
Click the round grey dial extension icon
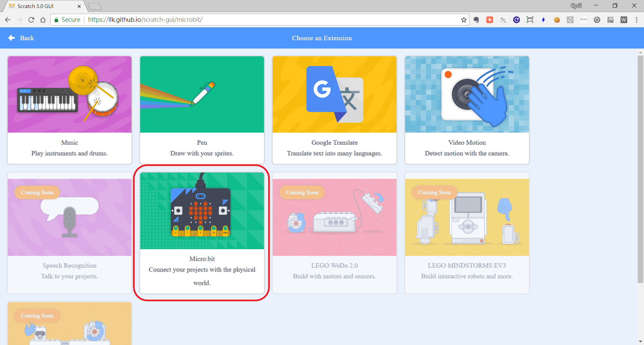(x=597, y=20)
